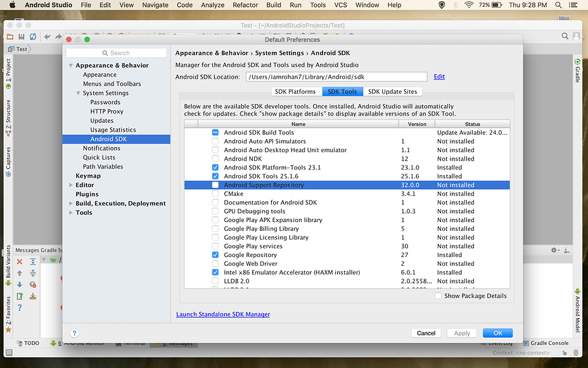Check the Android Support Repository box

click(x=215, y=185)
